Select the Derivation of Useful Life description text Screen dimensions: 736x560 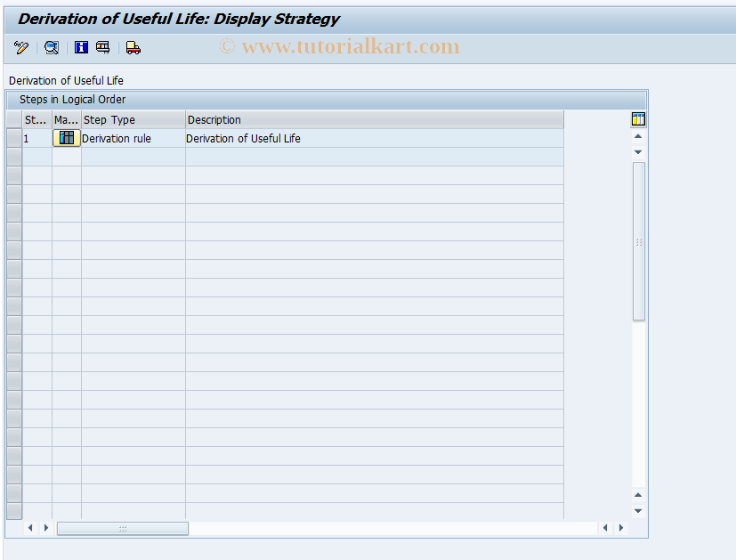(x=242, y=138)
